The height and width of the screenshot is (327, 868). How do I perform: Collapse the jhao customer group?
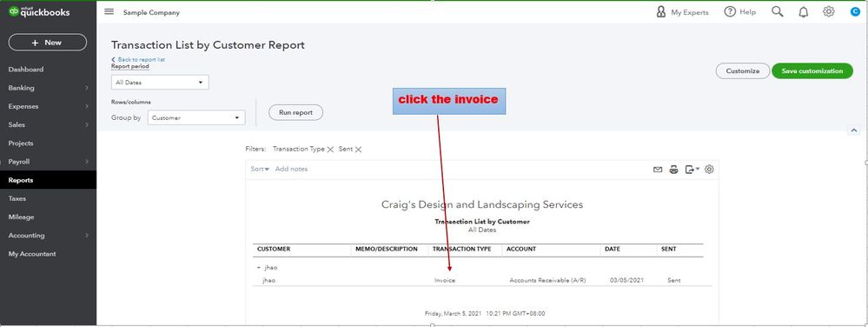coord(258,268)
